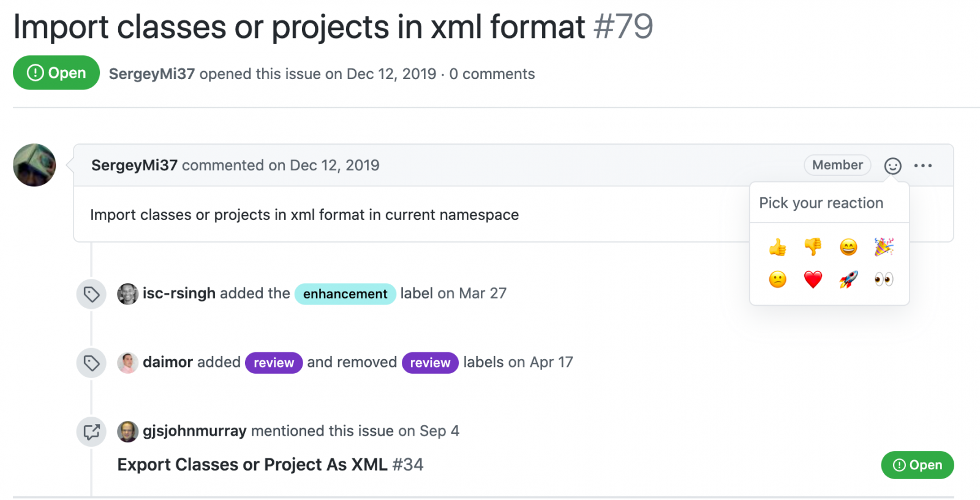
Task: Select the eyes reaction
Action: (x=884, y=279)
